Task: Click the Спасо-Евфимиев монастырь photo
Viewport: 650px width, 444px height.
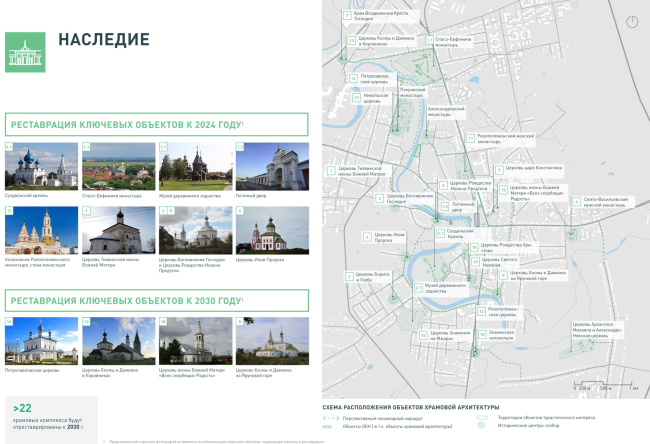Action: click(x=118, y=166)
